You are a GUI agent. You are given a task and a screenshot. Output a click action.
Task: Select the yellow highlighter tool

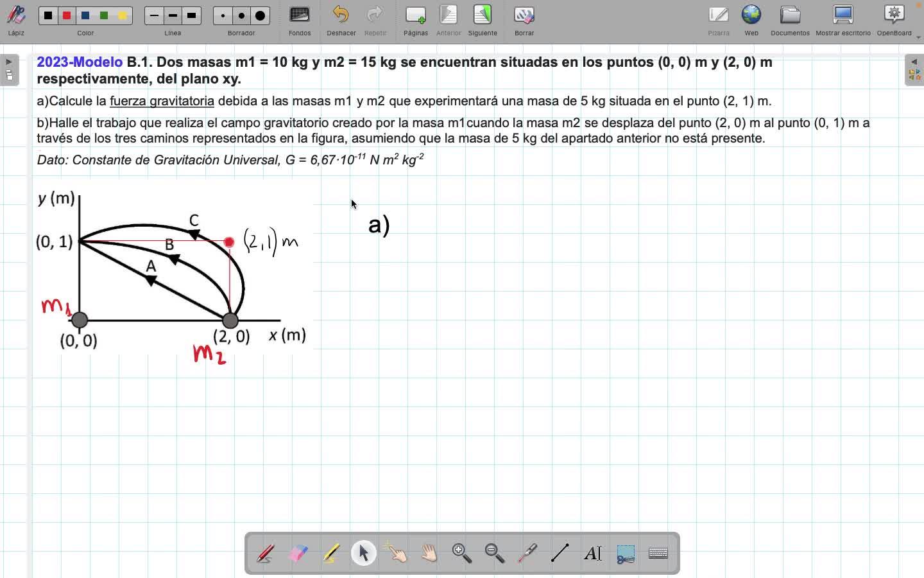[331, 553]
